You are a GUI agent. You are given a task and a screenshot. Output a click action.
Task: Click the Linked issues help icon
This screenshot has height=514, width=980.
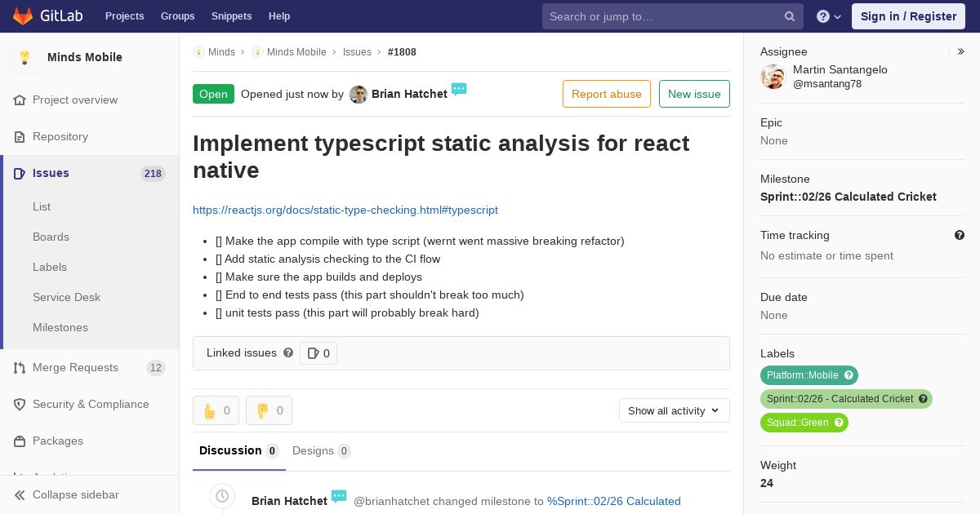(288, 352)
